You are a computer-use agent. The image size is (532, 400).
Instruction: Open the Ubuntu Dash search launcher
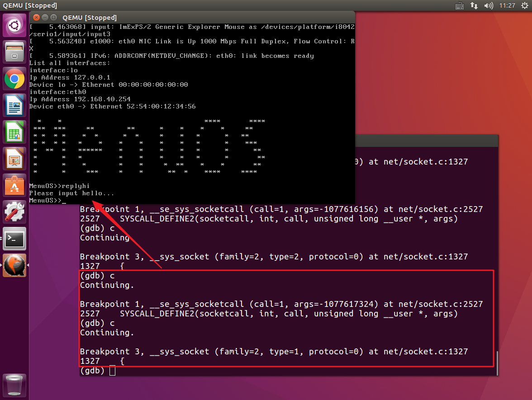click(x=14, y=25)
